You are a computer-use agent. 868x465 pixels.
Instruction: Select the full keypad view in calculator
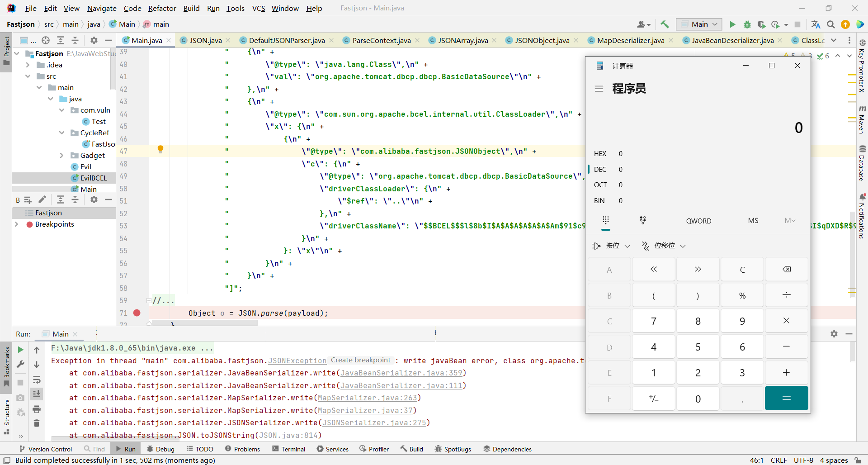(606, 220)
